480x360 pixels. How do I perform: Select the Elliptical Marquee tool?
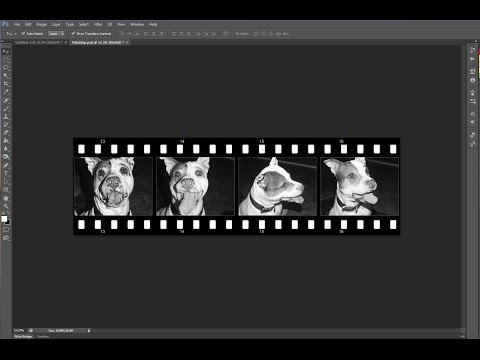(x=6, y=60)
